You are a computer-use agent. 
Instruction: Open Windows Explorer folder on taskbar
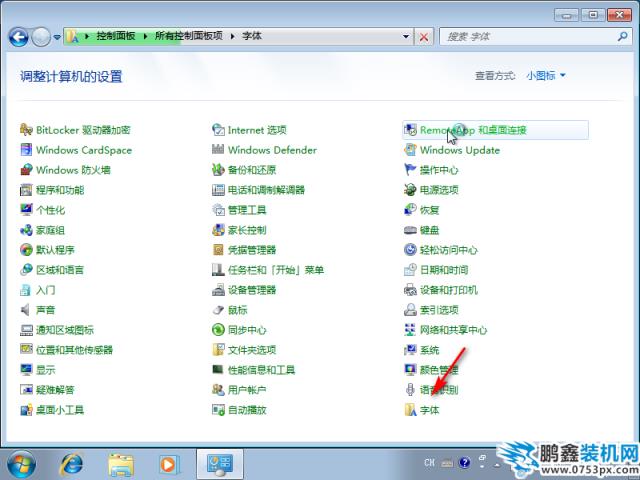(121, 464)
